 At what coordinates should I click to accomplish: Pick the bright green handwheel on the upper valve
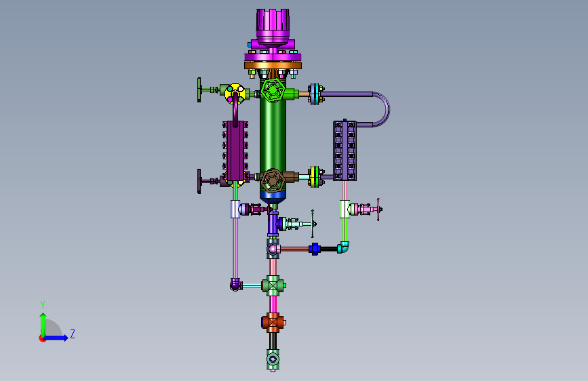click(273, 90)
